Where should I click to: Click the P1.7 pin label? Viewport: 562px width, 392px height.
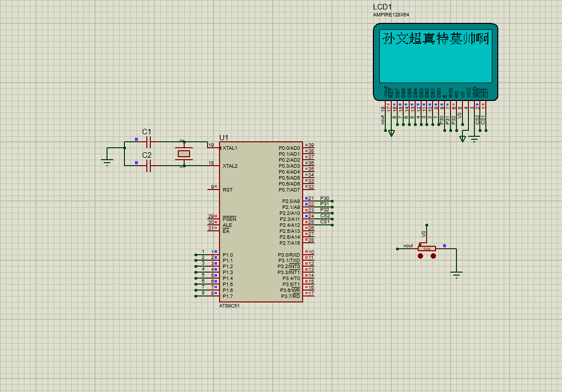(227, 296)
